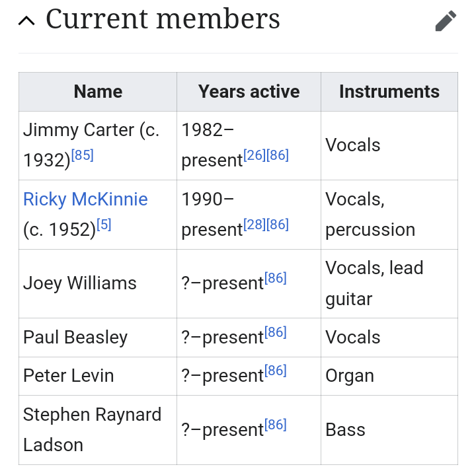Viewport: 476px width, 467px height.
Task: Click citation 86 in Paul Beasley's row
Action: [276, 332]
